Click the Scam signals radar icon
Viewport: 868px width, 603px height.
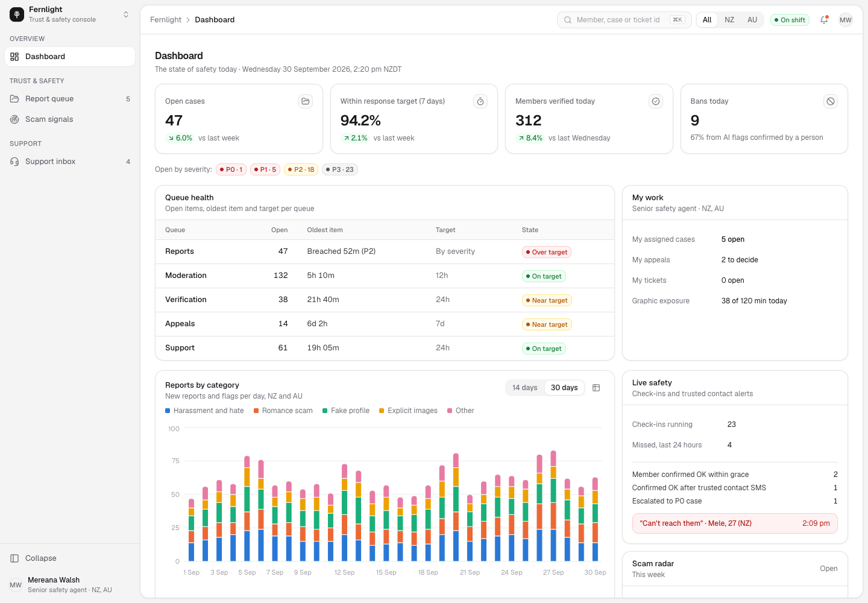[14, 119]
